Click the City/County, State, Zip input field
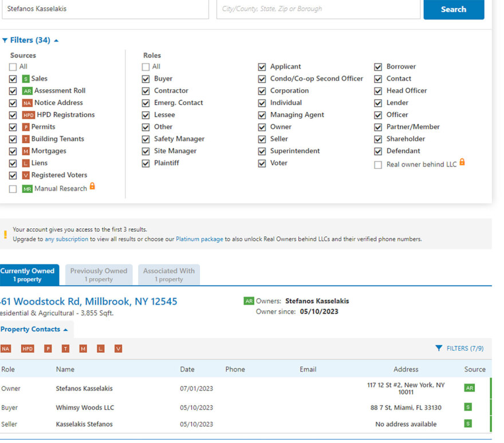This screenshot has height=443, width=504. click(x=317, y=9)
